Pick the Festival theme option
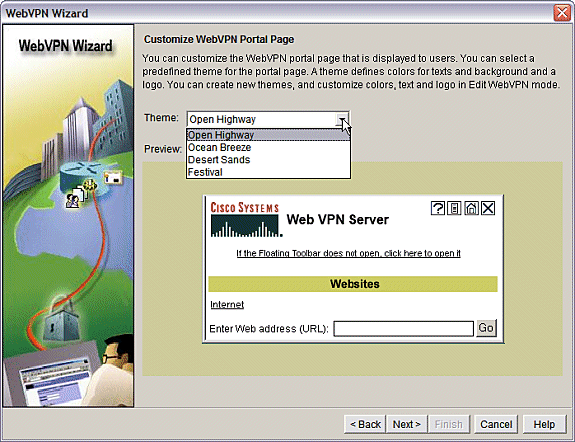This screenshot has width=575, height=442. pyautogui.click(x=268, y=172)
